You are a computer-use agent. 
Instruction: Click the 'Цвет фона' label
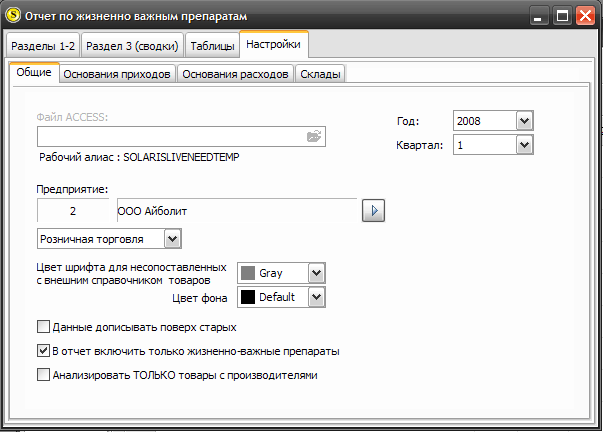(x=200, y=298)
